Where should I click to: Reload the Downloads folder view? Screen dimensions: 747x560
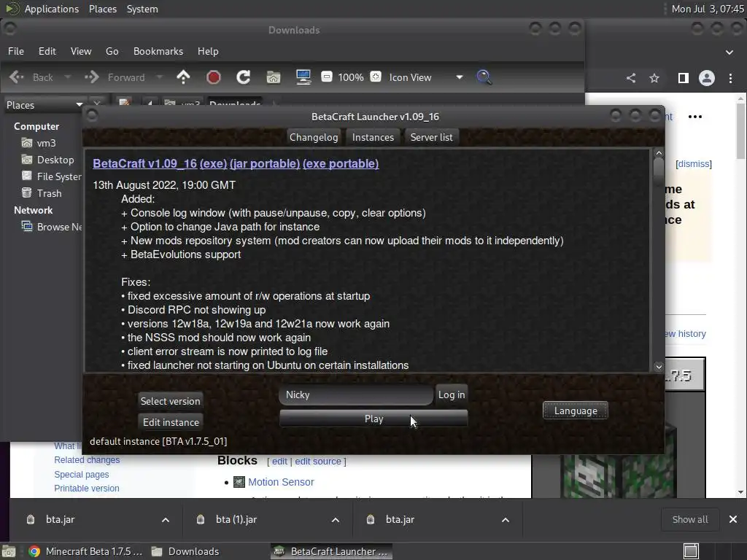tap(244, 77)
